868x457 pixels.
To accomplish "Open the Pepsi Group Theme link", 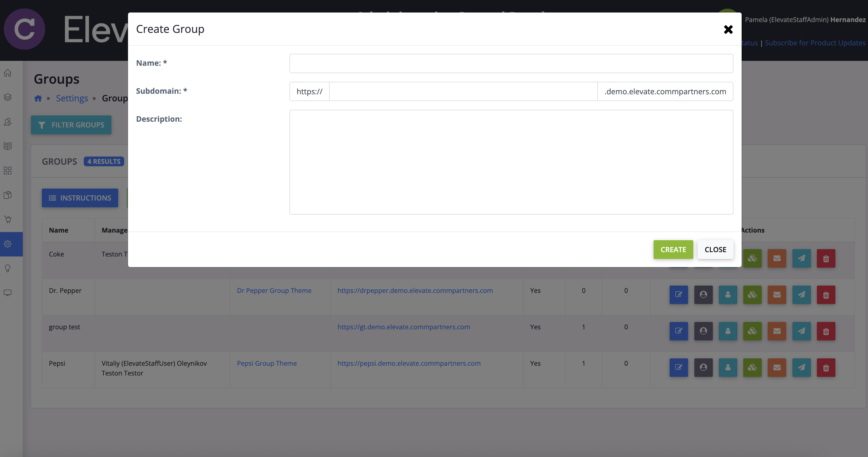I will 267,363.
